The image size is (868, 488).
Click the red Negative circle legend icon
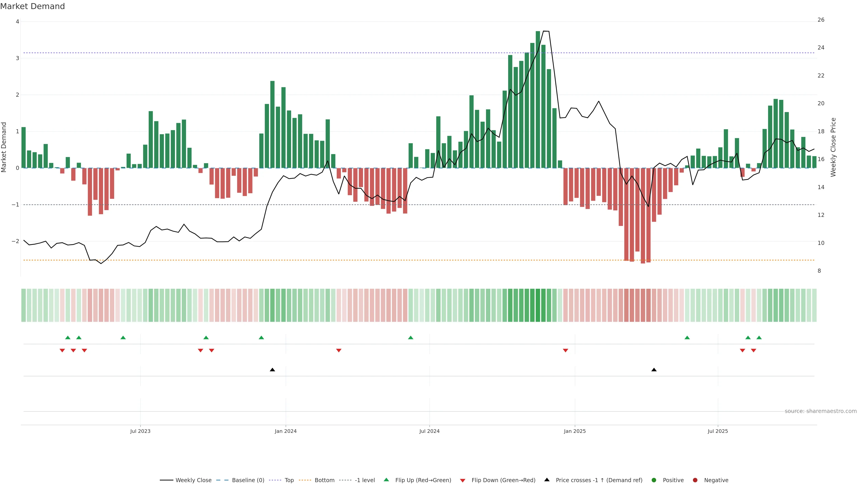pos(695,480)
